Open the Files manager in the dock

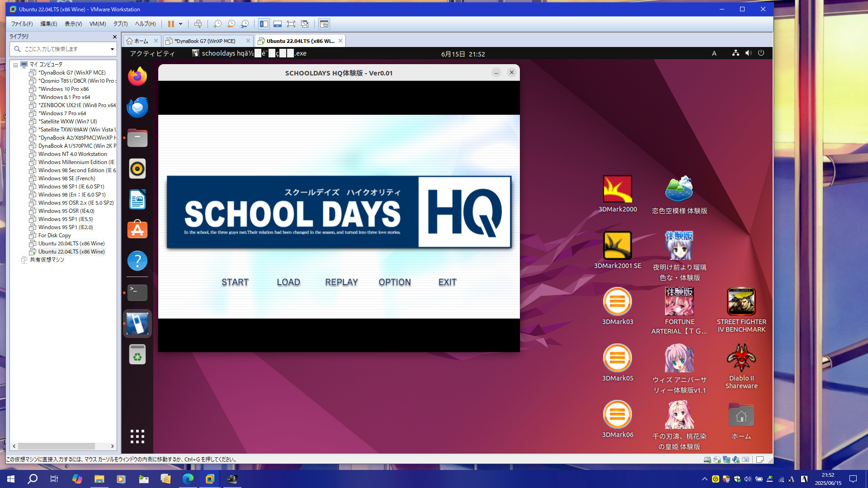tap(137, 138)
